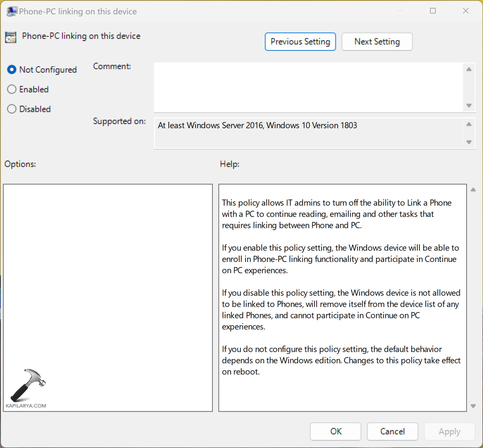Click the policy setting icon beside heading
The width and height of the screenshot is (483, 448).
(11, 37)
